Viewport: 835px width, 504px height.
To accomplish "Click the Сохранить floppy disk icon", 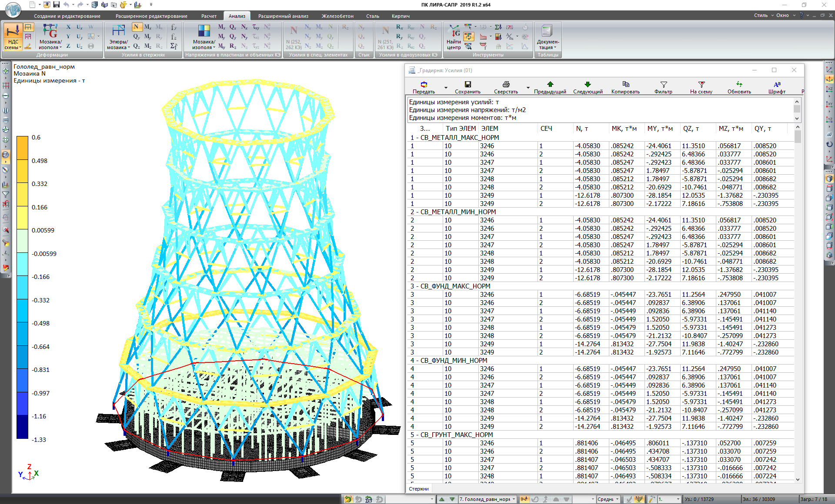I will click(x=468, y=84).
